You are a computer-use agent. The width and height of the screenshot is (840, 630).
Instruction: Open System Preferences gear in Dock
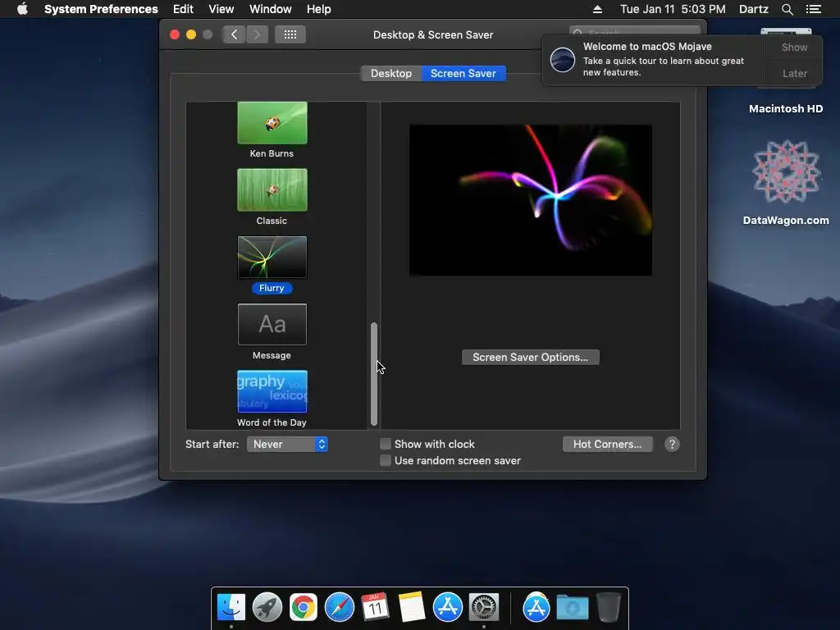(484, 608)
